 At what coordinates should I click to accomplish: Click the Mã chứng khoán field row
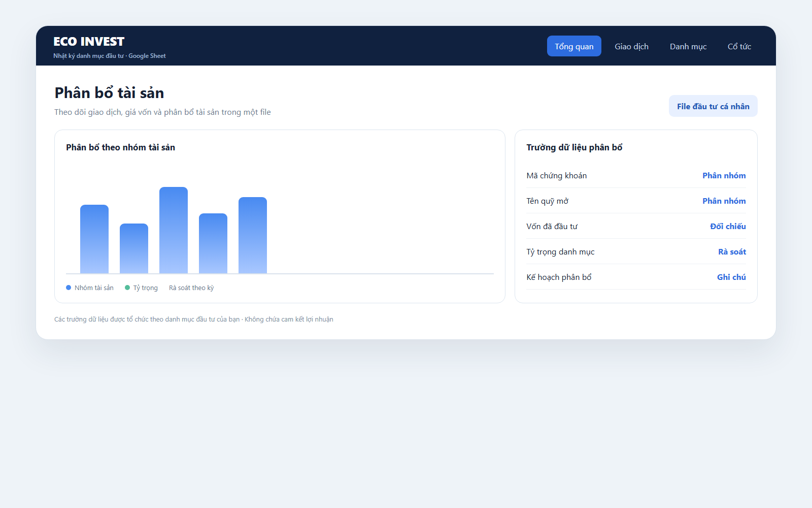(636, 175)
